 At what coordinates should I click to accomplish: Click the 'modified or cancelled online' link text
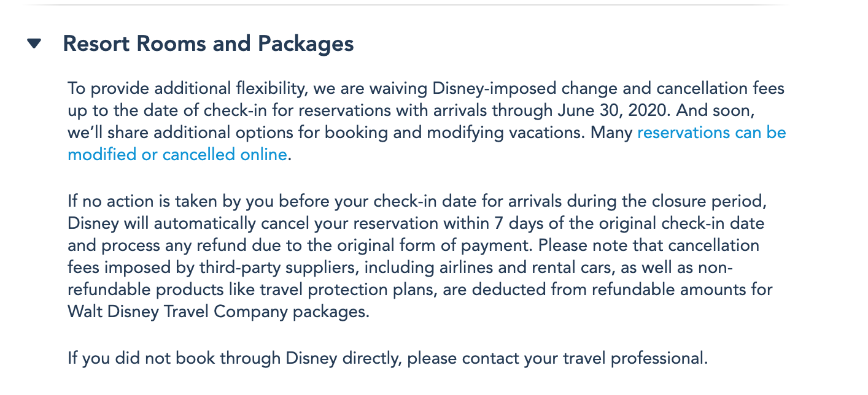177,155
